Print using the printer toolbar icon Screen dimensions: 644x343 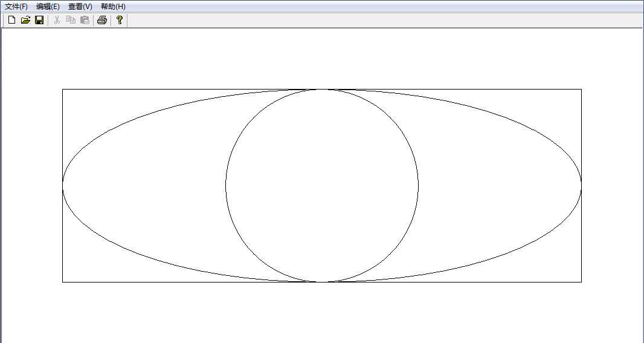102,20
